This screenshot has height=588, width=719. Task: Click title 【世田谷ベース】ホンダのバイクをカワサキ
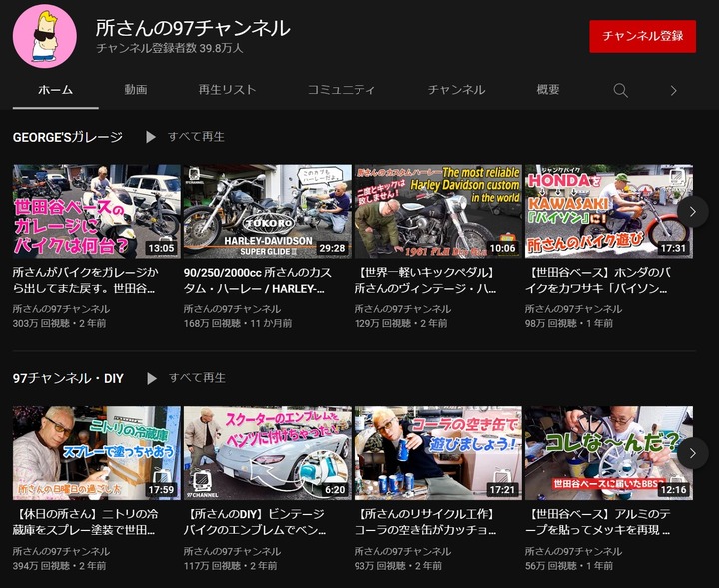point(598,280)
